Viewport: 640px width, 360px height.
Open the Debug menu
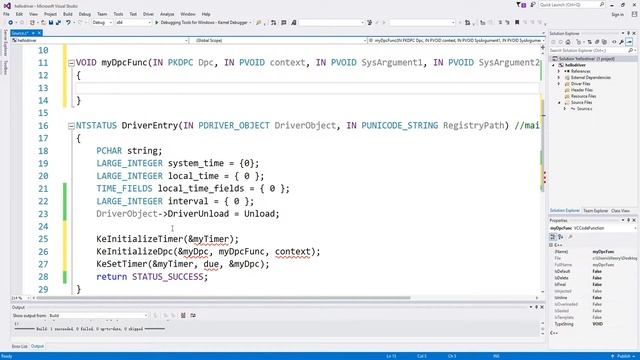click(x=84, y=14)
